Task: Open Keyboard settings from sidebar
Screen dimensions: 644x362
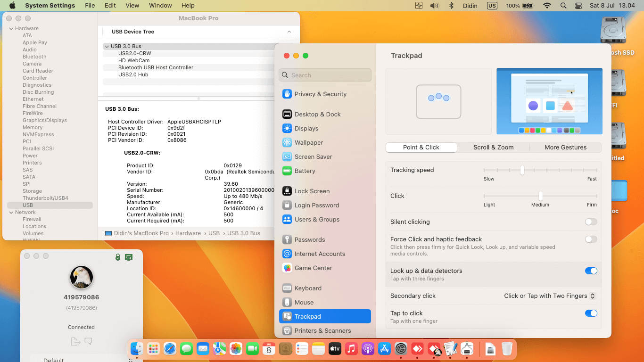Action: click(x=307, y=288)
